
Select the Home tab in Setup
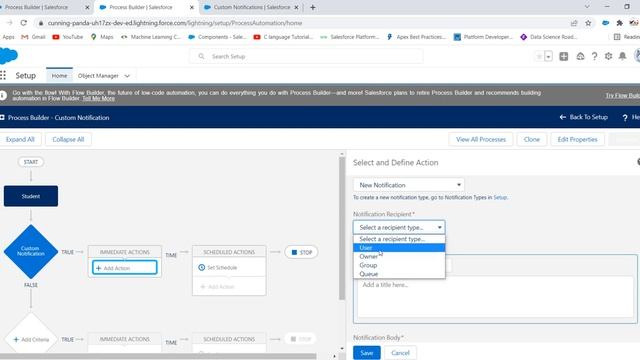[59, 76]
